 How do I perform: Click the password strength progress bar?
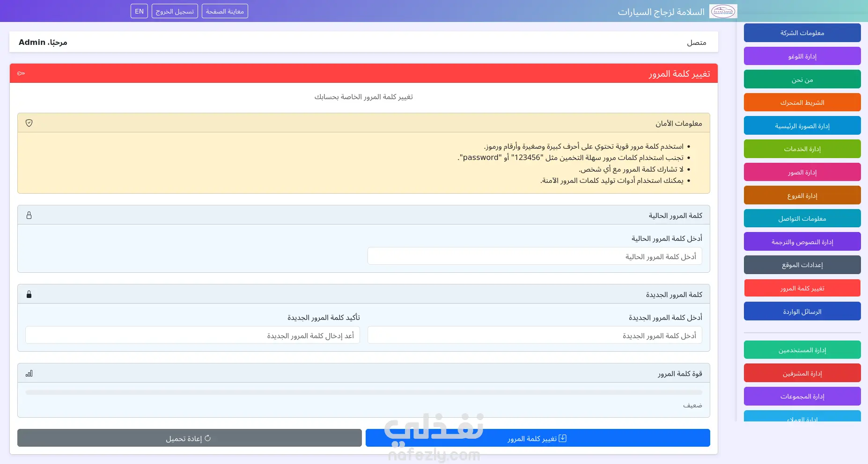(x=364, y=392)
